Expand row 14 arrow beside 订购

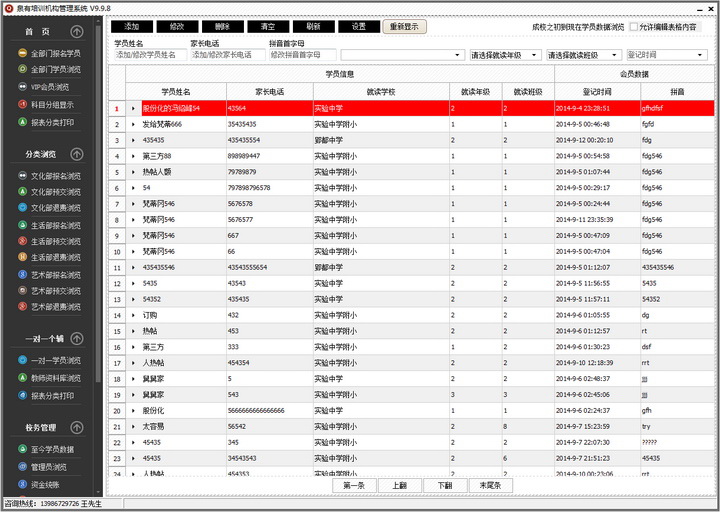click(134, 315)
